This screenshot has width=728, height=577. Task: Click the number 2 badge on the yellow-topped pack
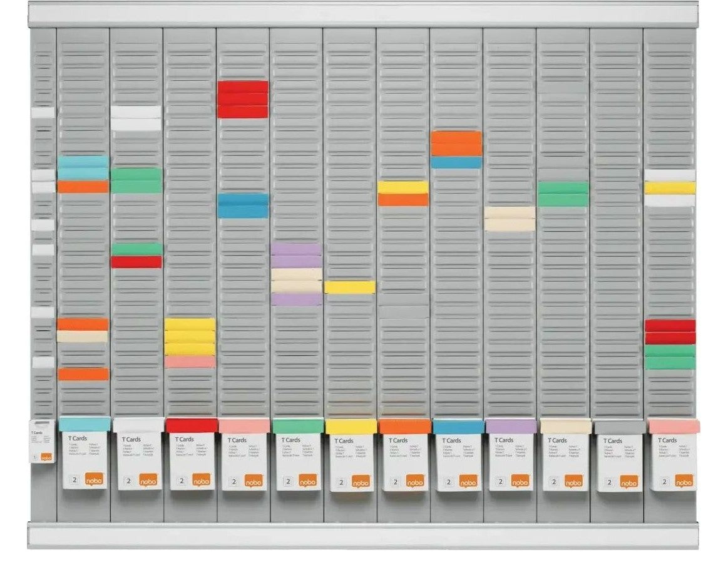pyautogui.click(x=341, y=482)
